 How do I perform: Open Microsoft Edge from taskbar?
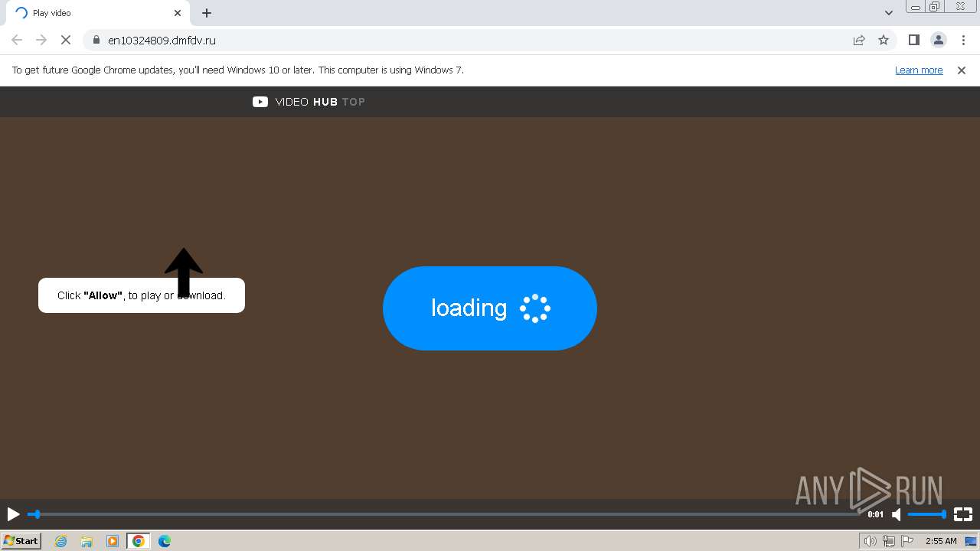tap(165, 541)
